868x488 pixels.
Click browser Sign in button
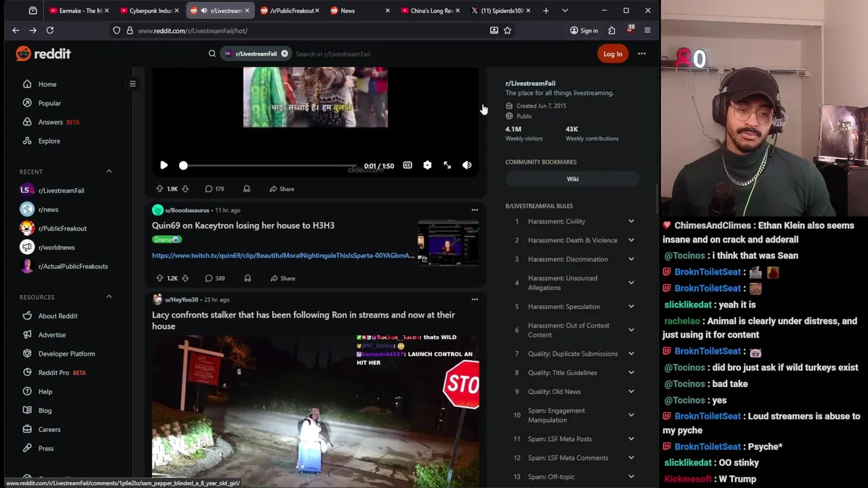[584, 30]
